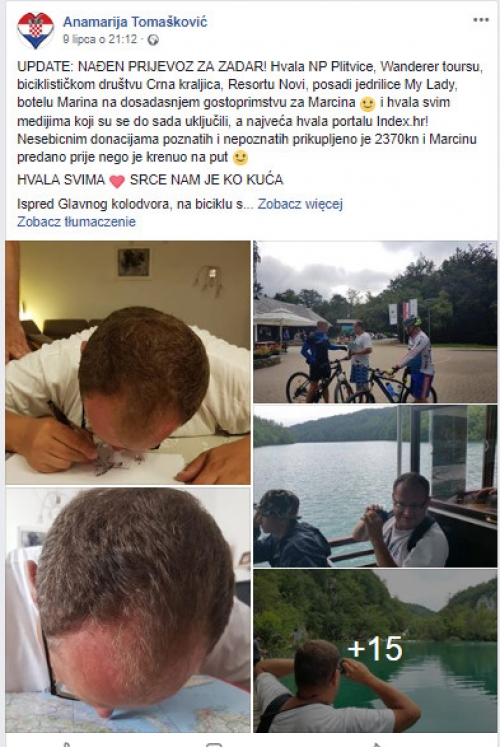The width and height of the screenshot is (500, 747).
Task: Open photo of cyclists at park entrance
Action: pos(375,322)
